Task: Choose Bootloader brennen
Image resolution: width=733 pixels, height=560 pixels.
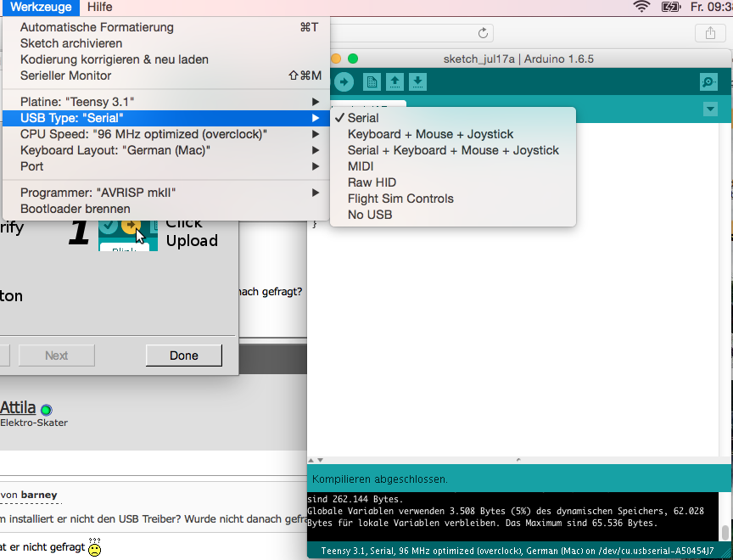Action: (166, 209)
